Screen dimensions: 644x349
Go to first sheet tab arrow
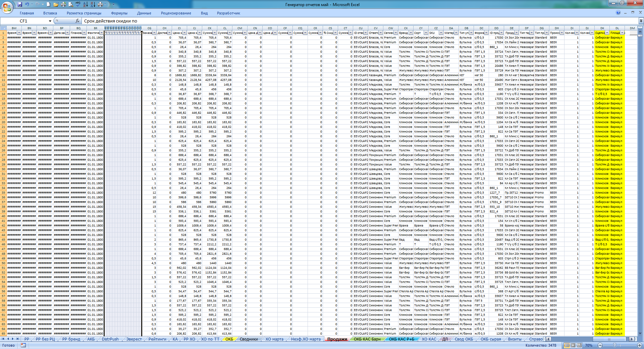point(3,339)
